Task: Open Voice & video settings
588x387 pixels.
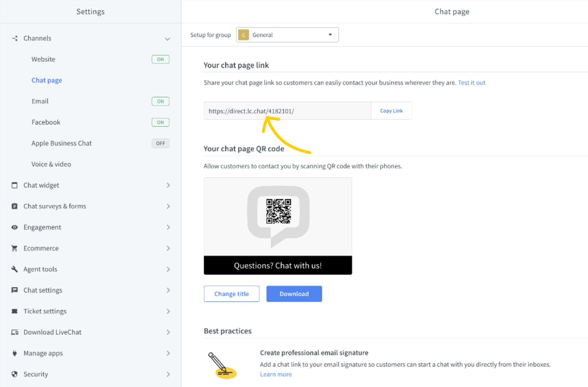Action: 51,164
